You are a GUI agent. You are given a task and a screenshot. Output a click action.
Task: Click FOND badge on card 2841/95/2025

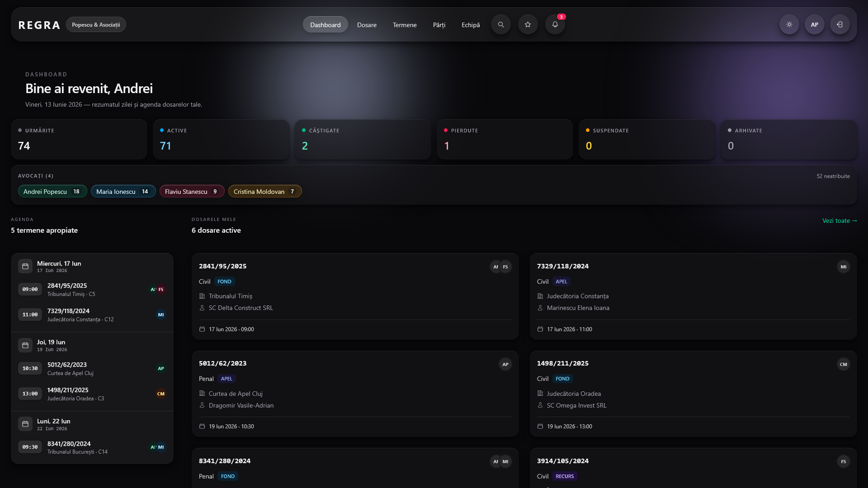tap(224, 282)
